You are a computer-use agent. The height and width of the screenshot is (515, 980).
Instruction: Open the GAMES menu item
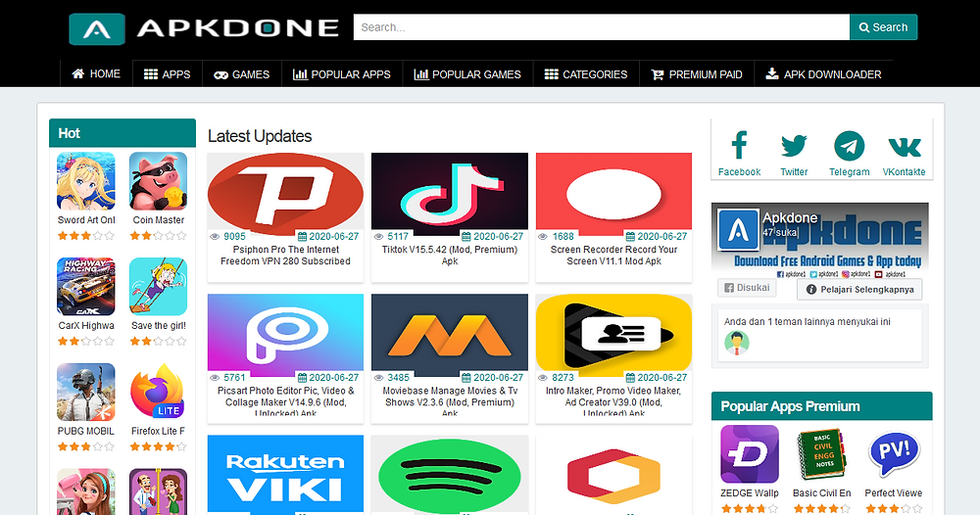tap(242, 73)
